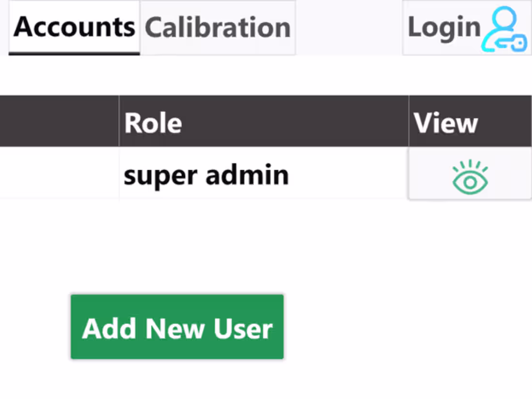The image size is (532, 399).
Task: Switch to the Accounts tab
Action: tap(74, 28)
